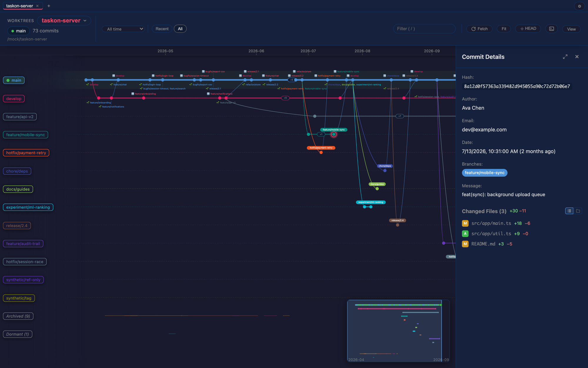Select the feature/api-v2 branch label
This screenshot has height=368, width=588.
point(20,117)
